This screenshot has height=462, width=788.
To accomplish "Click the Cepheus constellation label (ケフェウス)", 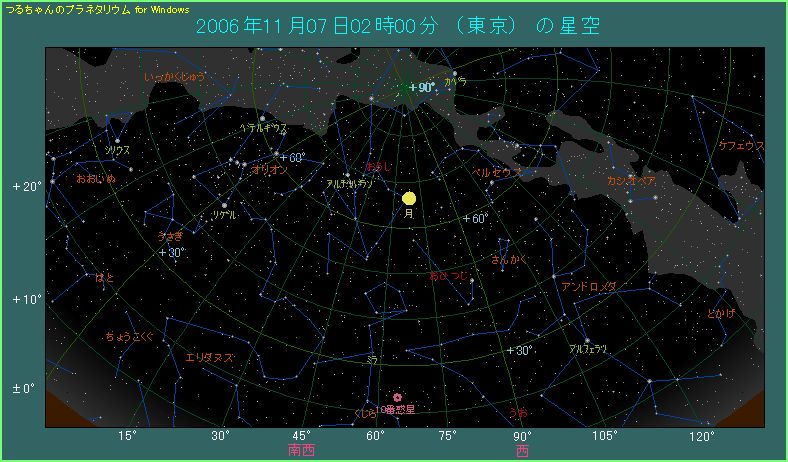I will tap(740, 146).
